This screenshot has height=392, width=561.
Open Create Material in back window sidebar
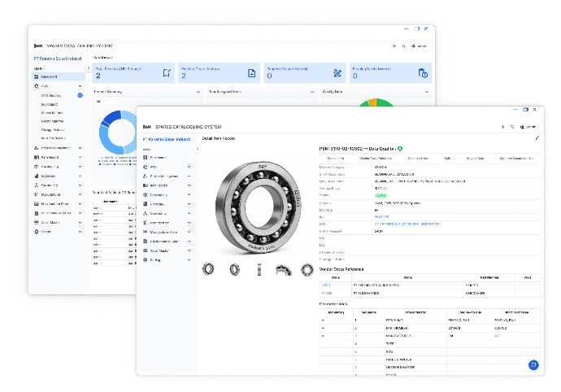click(x=52, y=121)
